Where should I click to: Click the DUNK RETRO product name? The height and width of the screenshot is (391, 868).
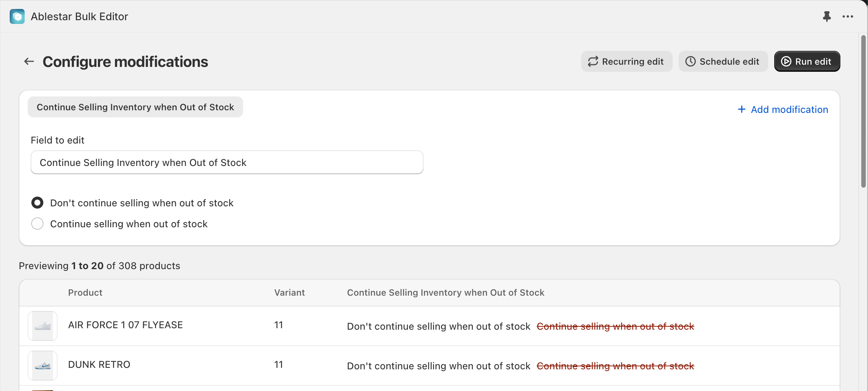99,365
